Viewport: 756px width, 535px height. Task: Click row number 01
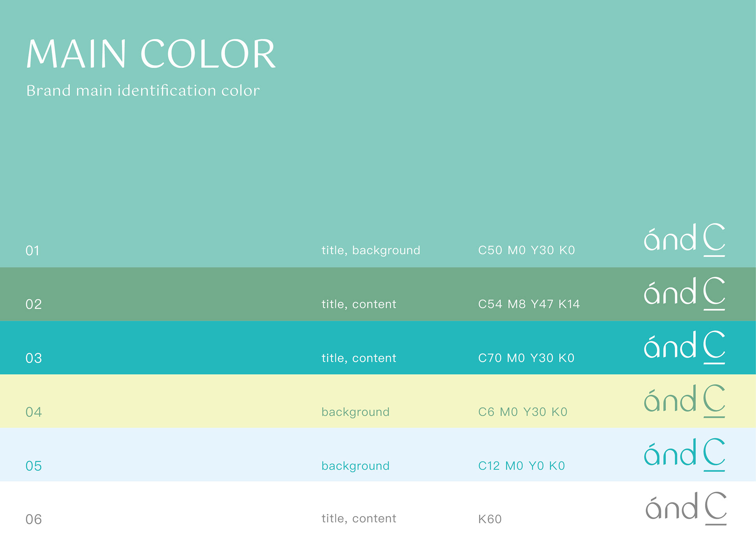(33, 251)
